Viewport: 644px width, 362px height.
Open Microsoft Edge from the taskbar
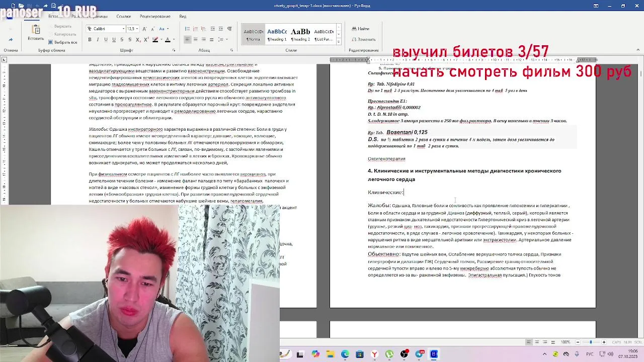[x=345, y=354]
